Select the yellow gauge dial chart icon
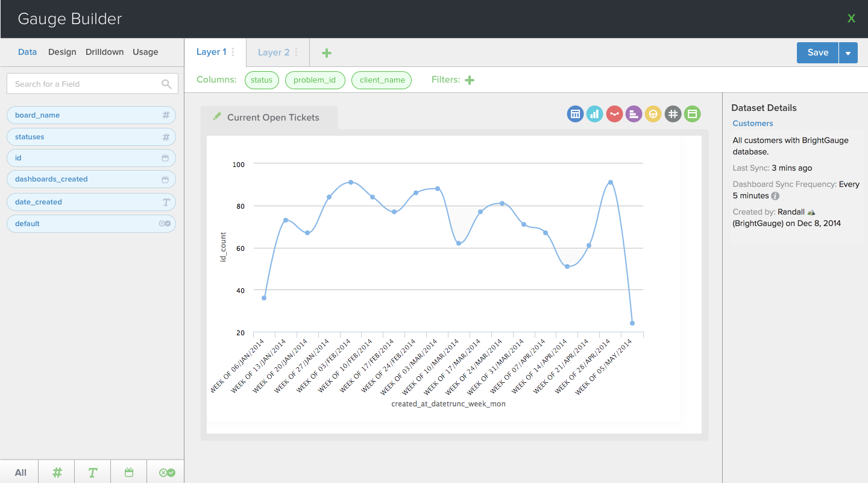Screen dimensions: 868x483 coord(653,114)
